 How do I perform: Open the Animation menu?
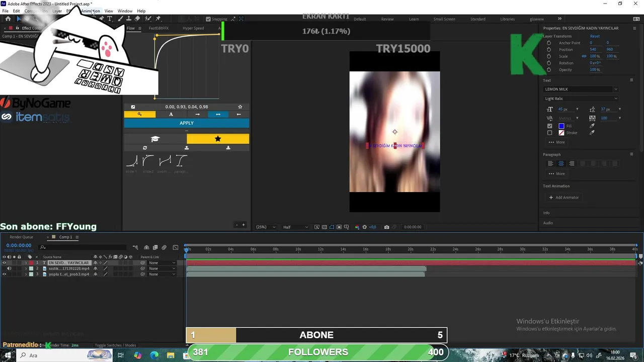point(91,11)
